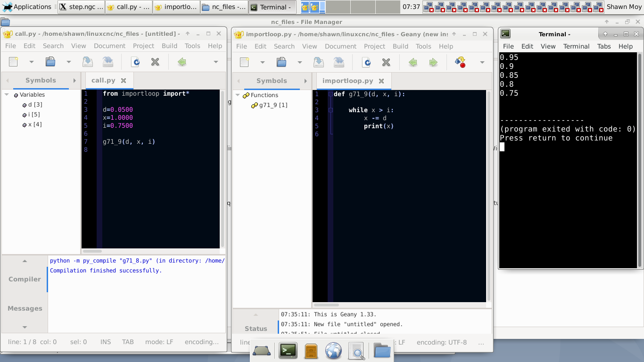Click previous sidebar tab arrow in call.py

tap(8, 81)
